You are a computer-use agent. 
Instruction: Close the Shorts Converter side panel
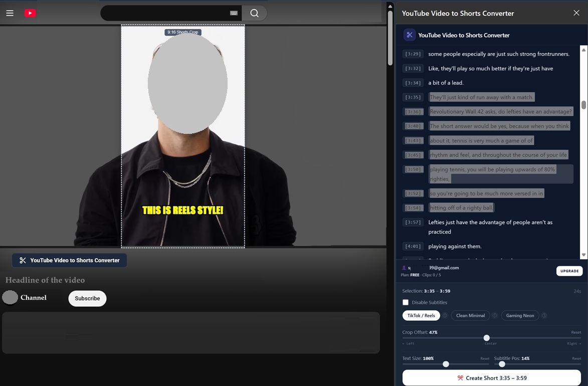click(x=576, y=13)
